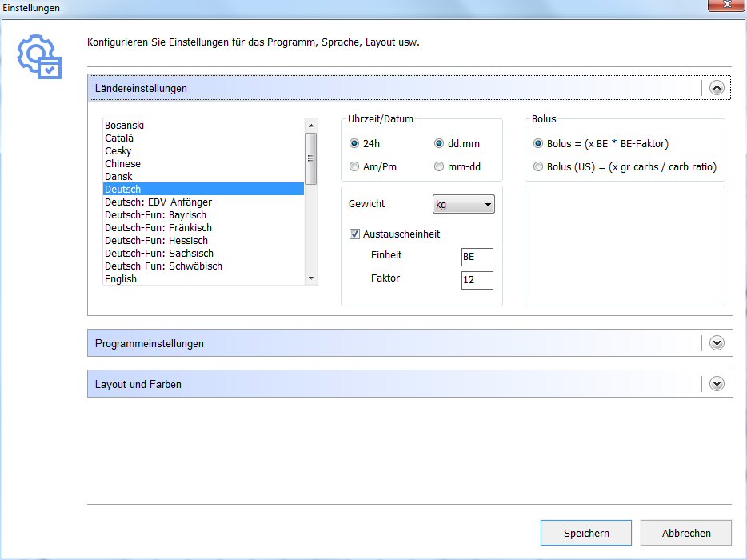The image size is (747, 560).
Task: Choose mm-dd date format
Action: click(x=439, y=167)
